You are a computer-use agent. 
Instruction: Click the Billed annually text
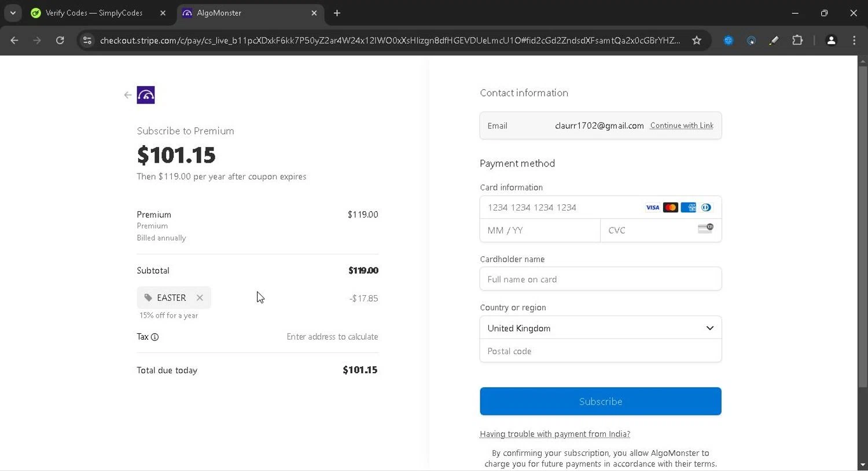(161, 238)
